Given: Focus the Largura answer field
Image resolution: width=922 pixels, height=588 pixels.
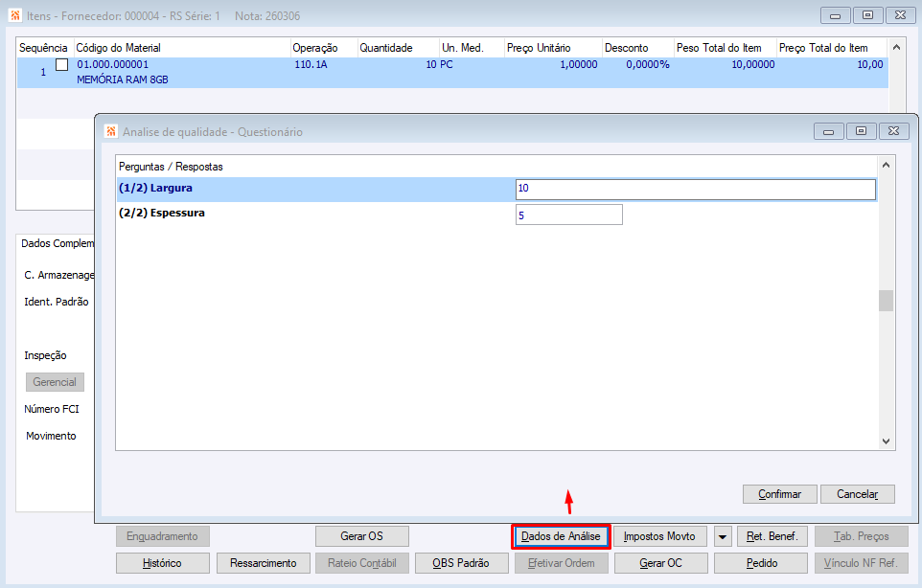Looking at the screenshot, I should pyautogui.click(x=696, y=190).
